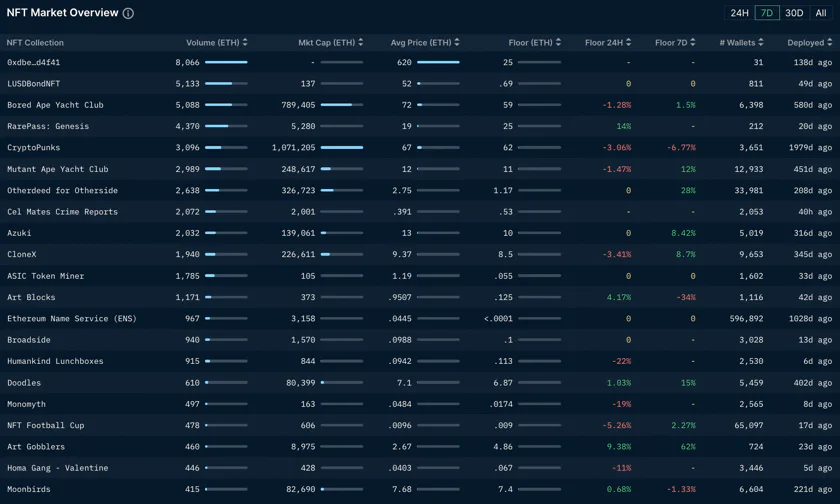This screenshot has width=840, height=504.
Task: Open the Azuki collection
Action: tap(19, 233)
